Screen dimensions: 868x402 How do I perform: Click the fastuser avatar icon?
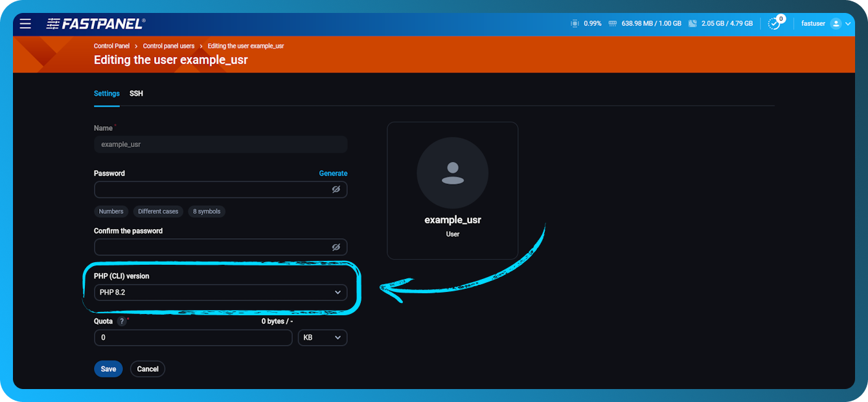coord(838,23)
